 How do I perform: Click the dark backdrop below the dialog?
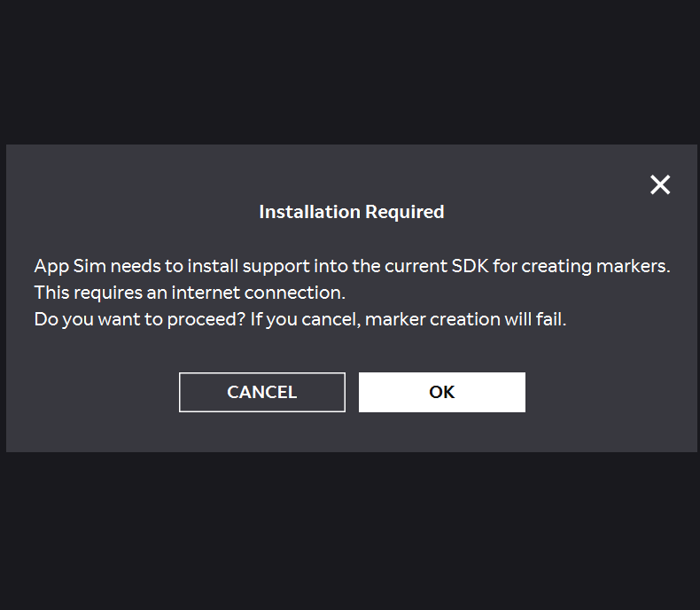350,532
